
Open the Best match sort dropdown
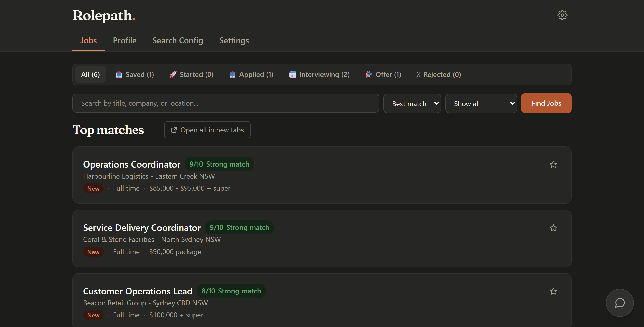[x=412, y=103]
